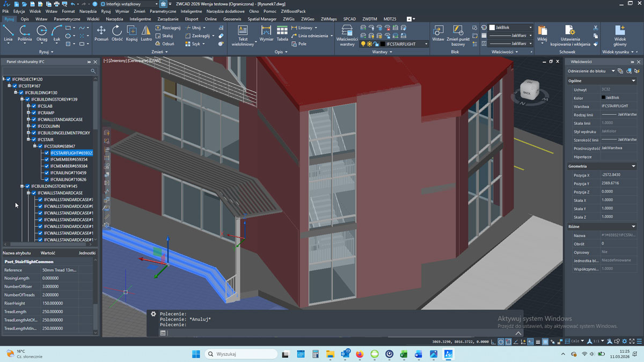The image size is (644, 362).
Task: Switch to the Geoserwis ribbon tab
Action: tap(232, 19)
